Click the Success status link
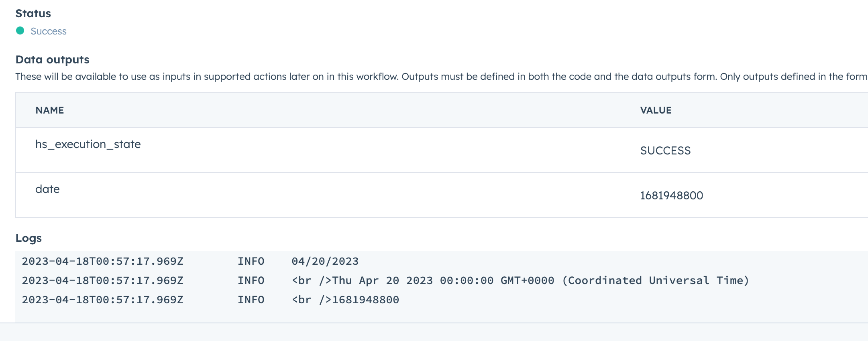The image size is (868, 341). (x=49, y=31)
